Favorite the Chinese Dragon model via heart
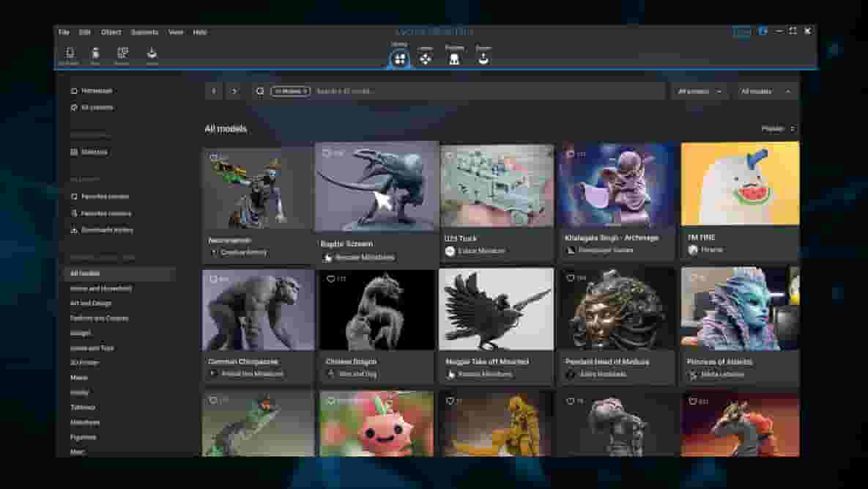 click(331, 279)
